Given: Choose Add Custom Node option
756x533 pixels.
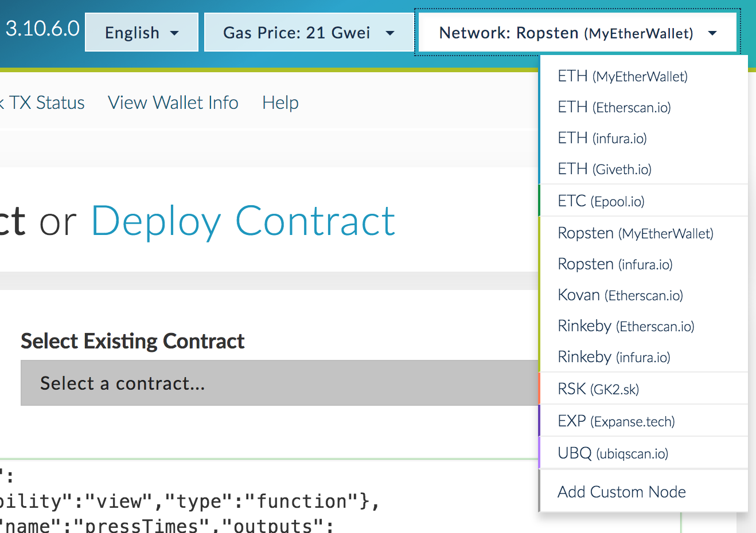Looking at the screenshot, I should 644,492.
